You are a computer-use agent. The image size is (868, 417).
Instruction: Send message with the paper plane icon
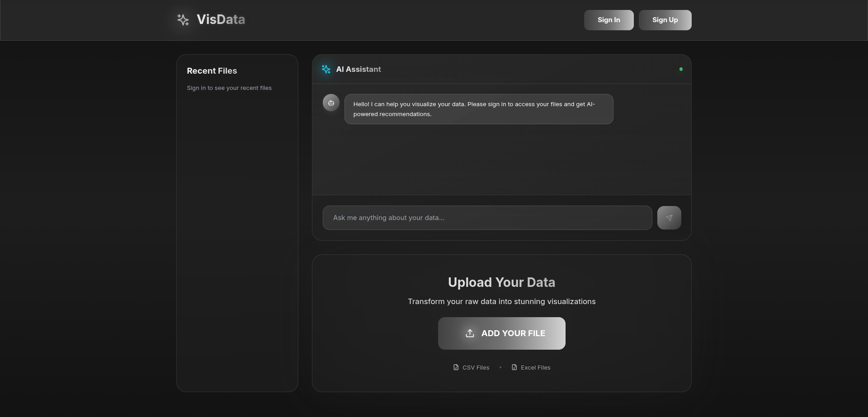[x=669, y=218]
